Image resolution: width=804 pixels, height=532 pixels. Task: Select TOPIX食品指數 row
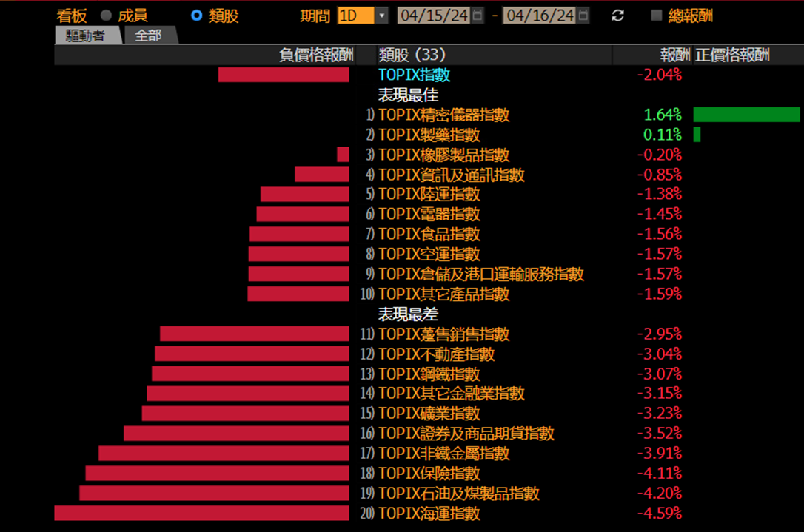pos(429,235)
